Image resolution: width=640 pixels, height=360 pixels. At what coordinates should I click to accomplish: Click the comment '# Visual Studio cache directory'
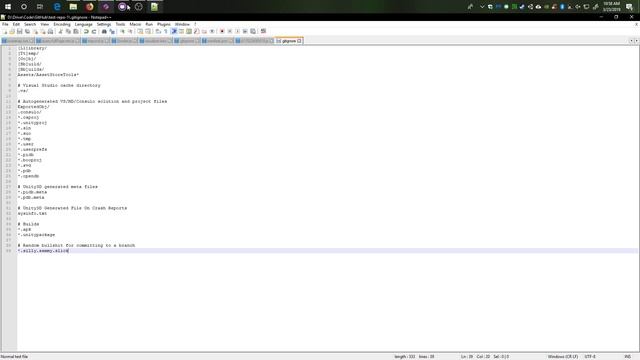[59, 85]
